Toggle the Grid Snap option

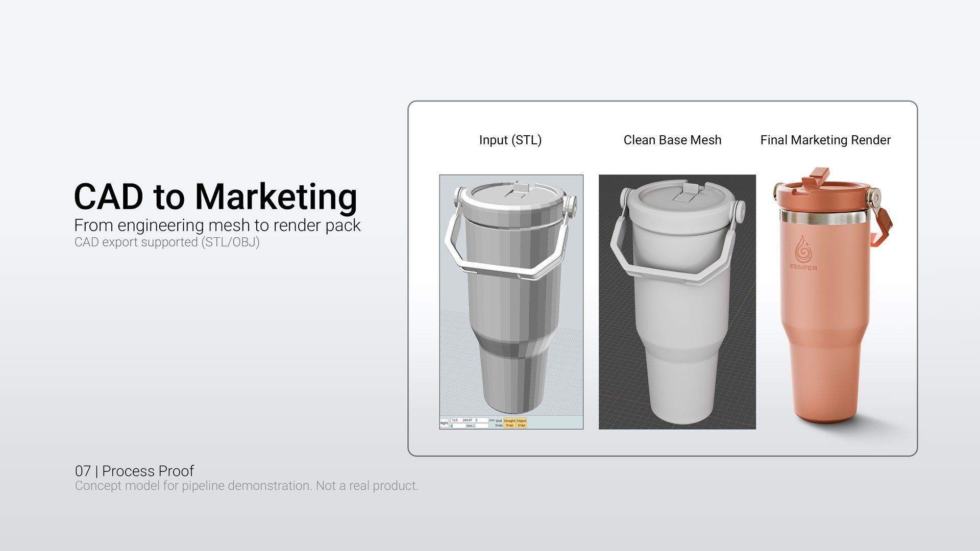pyautogui.click(x=499, y=423)
